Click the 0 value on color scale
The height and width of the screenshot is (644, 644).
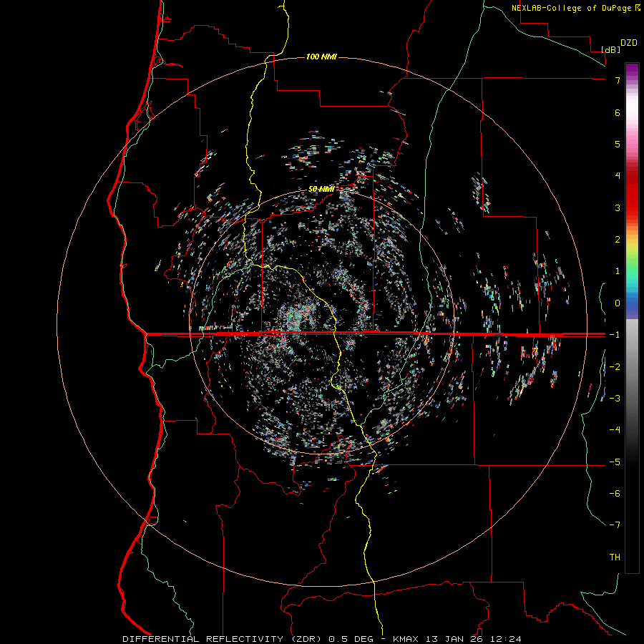(x=618, y=303)
